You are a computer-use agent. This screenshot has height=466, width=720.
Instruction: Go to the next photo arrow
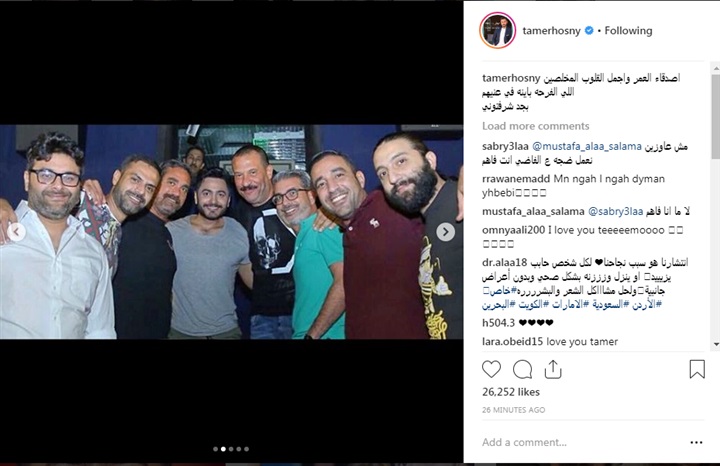[445, 232]
